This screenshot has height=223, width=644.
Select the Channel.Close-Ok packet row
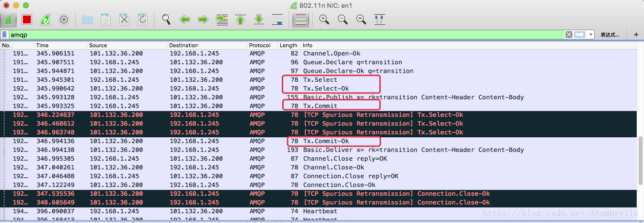pyautogui.click(x=318, y=167)
